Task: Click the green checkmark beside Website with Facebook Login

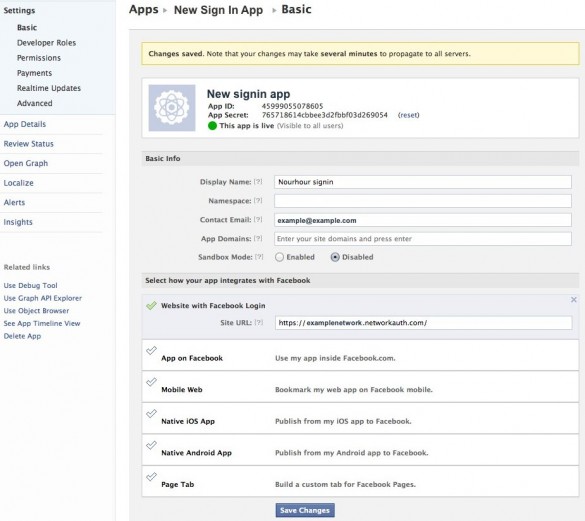Action: pyautogui.click(x=151, y=306)
